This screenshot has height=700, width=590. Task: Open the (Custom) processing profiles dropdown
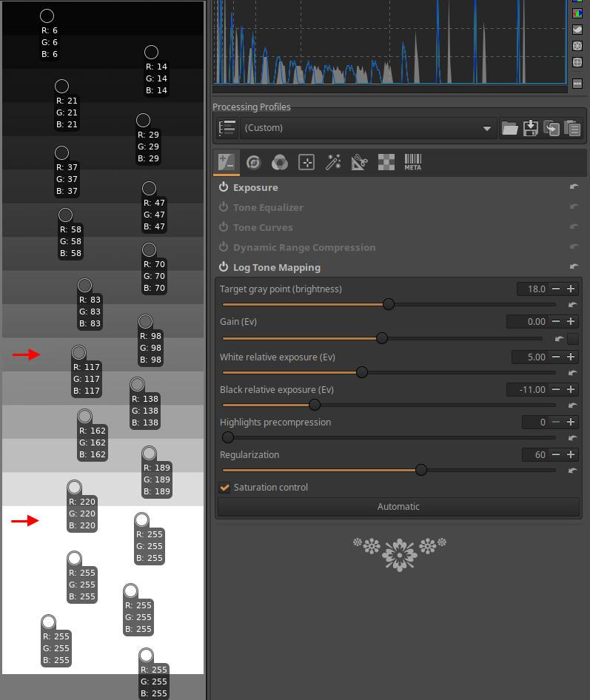click(367, 128)
